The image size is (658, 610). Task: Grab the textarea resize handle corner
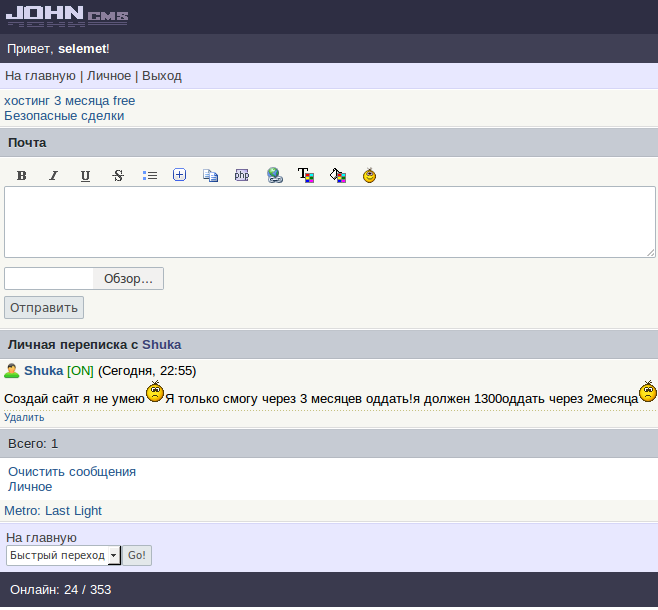[650, 253]
